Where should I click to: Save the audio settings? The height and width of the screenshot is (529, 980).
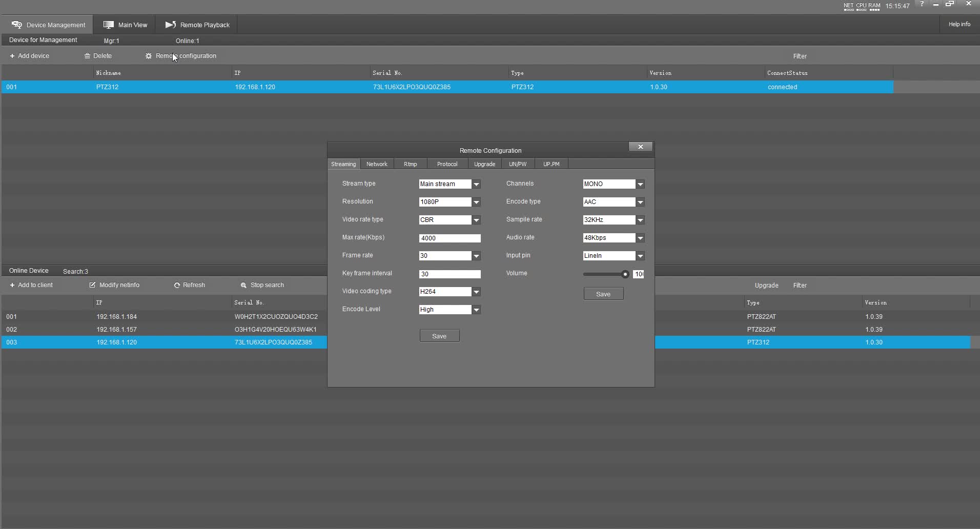point(603,294)
